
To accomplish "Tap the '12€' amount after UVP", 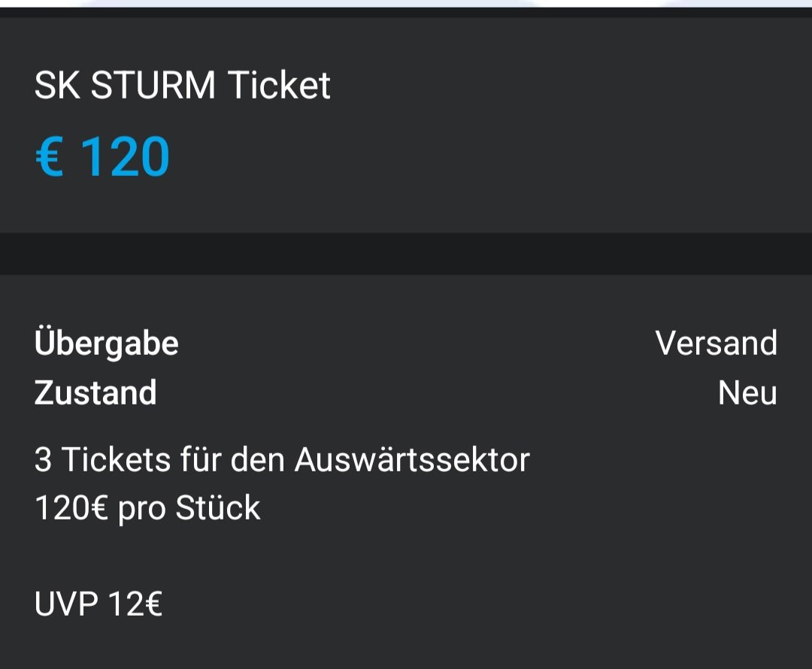I will 135,604.
